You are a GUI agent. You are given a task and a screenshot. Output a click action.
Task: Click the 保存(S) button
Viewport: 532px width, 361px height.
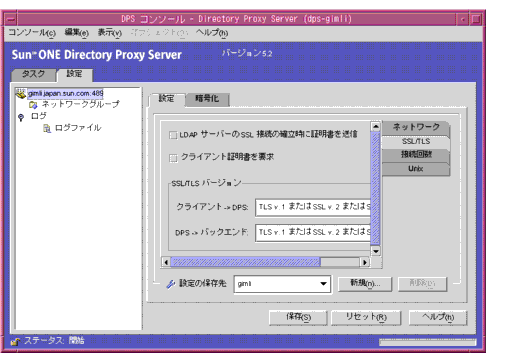tap(298, 318)
